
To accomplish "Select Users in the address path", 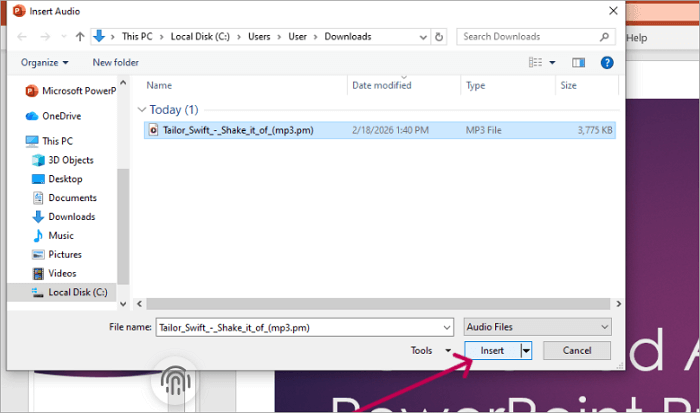I will point(259,37).
